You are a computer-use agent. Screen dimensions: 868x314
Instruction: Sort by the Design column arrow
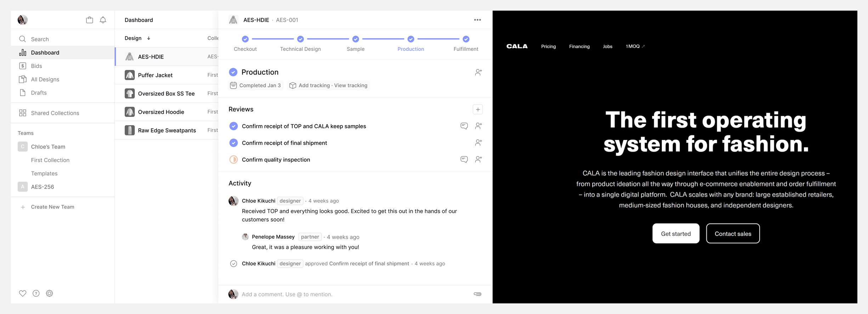click(149, 38)
